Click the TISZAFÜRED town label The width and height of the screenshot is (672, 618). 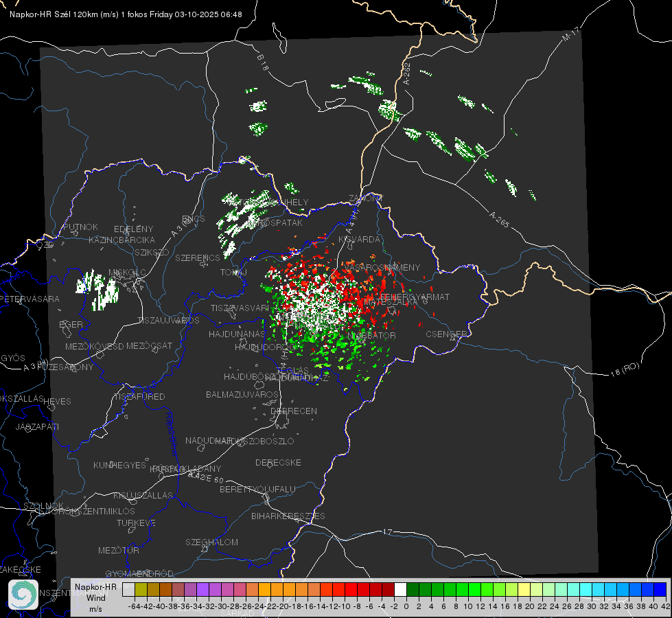139,397
